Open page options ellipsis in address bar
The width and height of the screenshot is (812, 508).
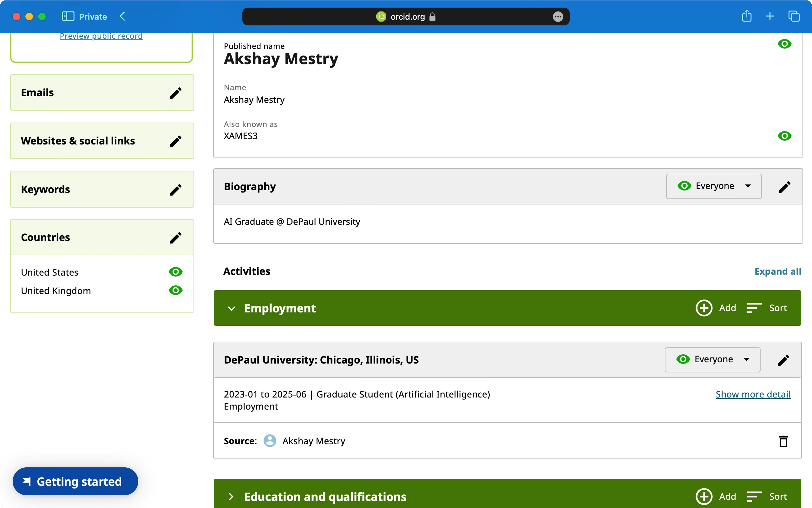[558, 17]
